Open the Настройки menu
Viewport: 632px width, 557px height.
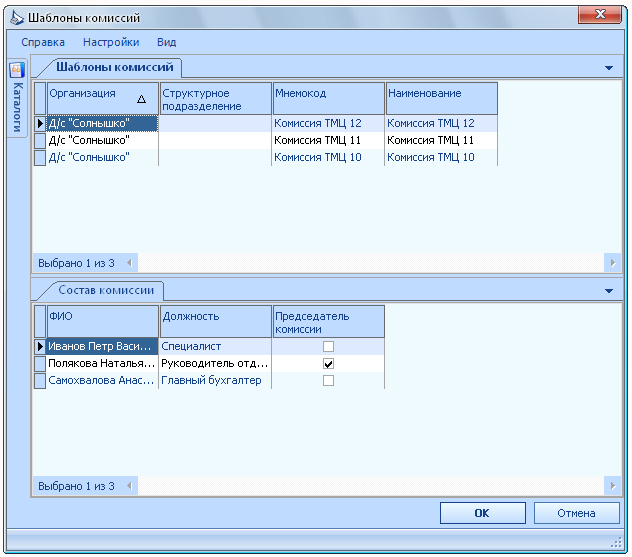point(111,42)
